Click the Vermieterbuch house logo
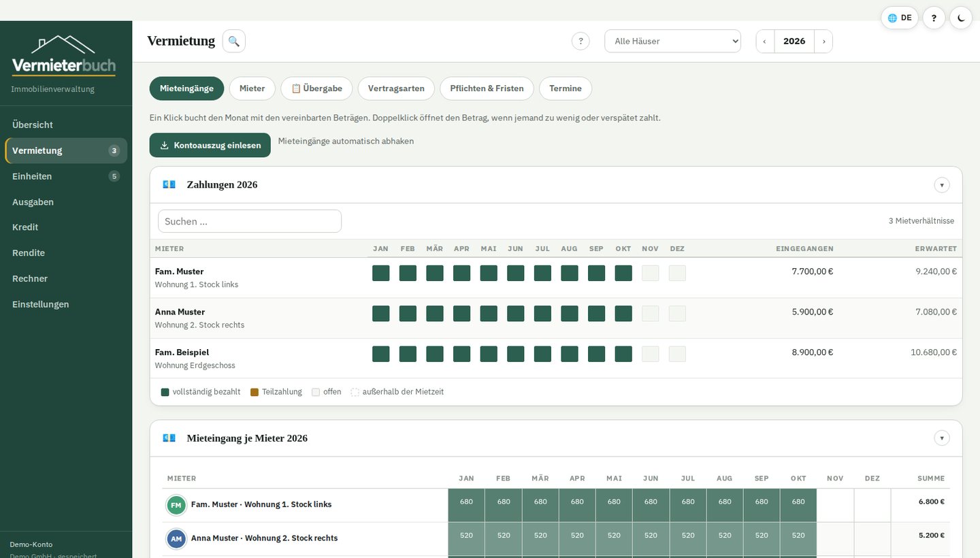Screen dimensions: 980x558 (64, 55)
